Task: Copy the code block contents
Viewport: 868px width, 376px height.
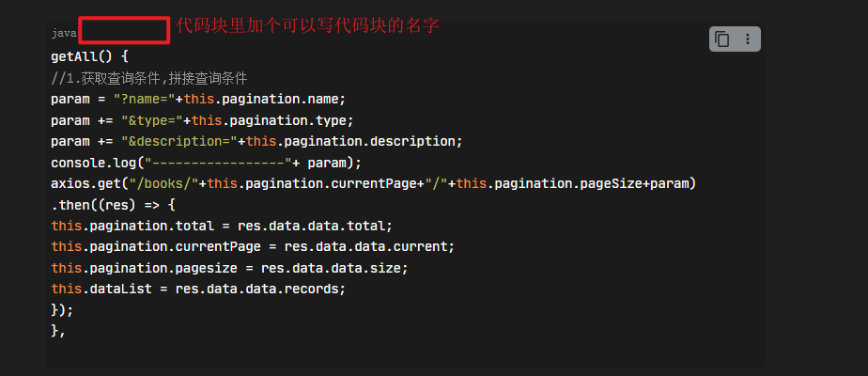Action: pyautogui.click(x=722, y=39)
